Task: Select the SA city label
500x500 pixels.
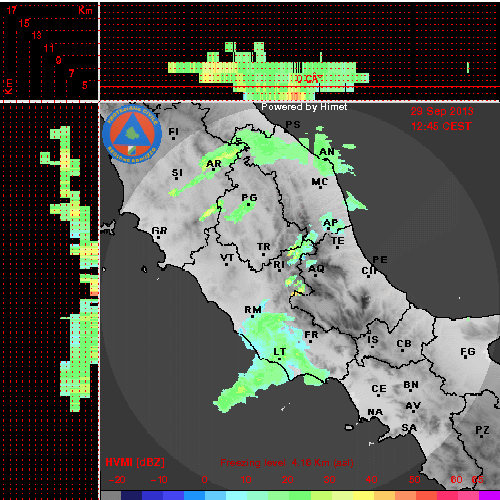Action: (x=409, y=427)
